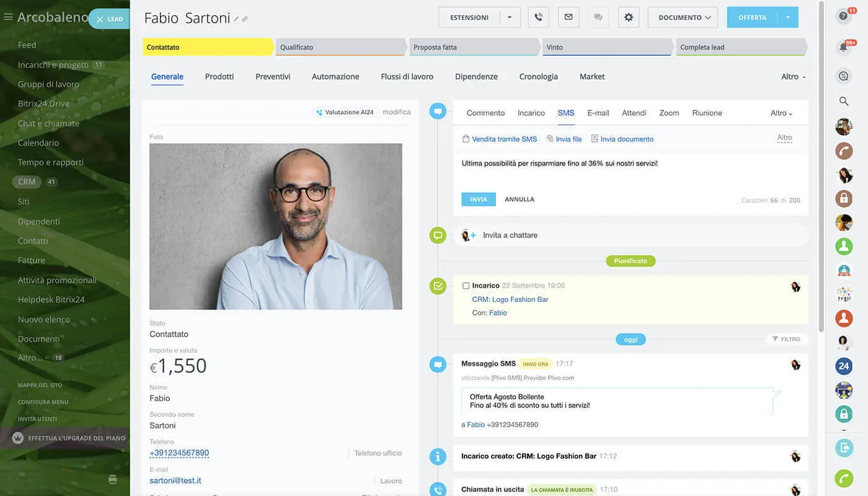Click the red phone contact icon in right sidebar

(x=844, y=151)
